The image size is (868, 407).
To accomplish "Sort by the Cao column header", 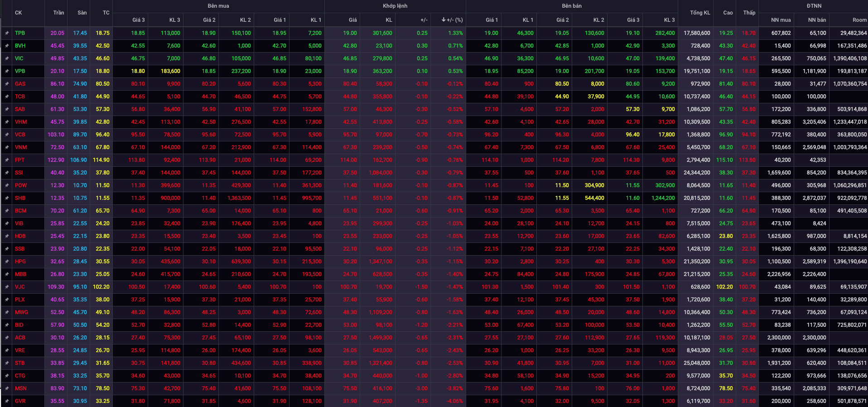I will tap(728, 13).
